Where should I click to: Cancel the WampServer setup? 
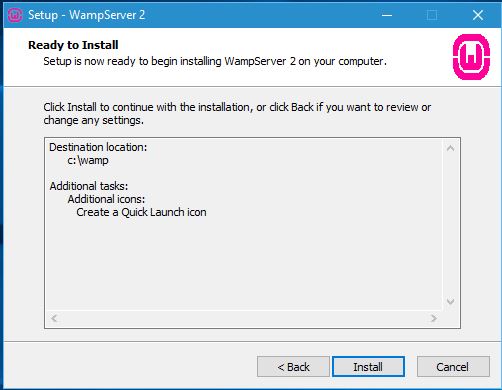point(453,367)
